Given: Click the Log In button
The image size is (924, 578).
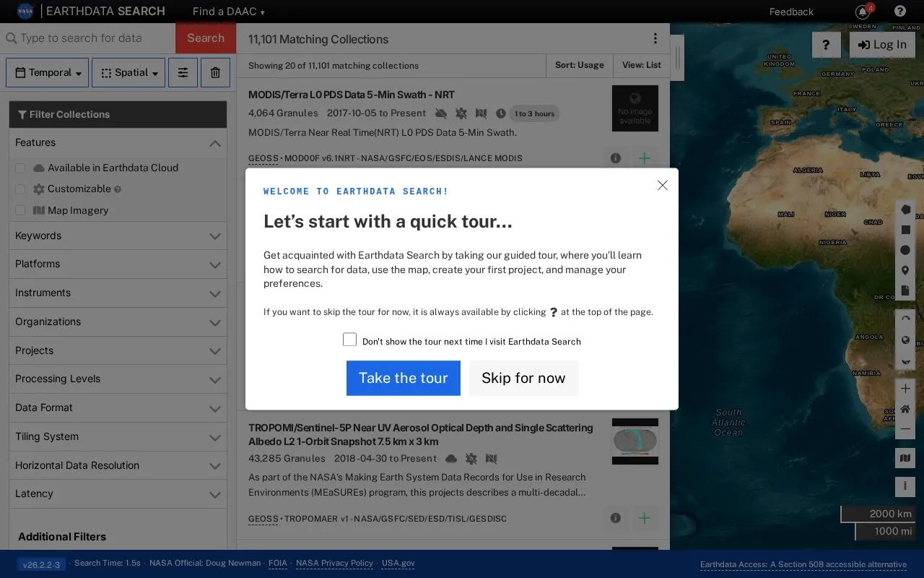Looking at the screenshot, I should coord(882,45).
